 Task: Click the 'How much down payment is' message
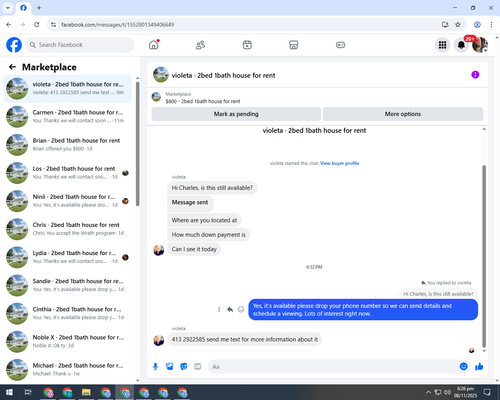209,235
